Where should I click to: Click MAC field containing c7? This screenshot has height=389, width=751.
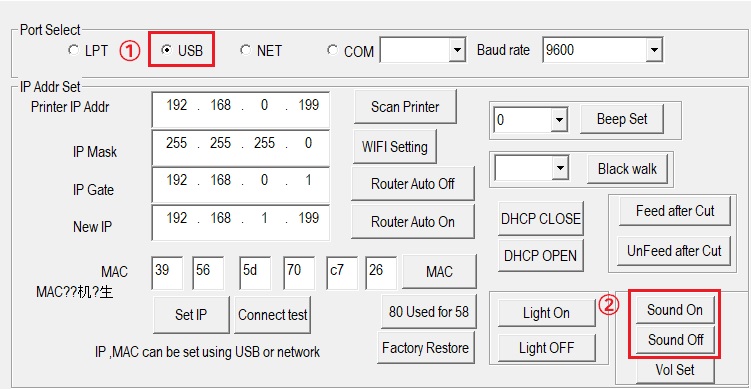(342, 273)
